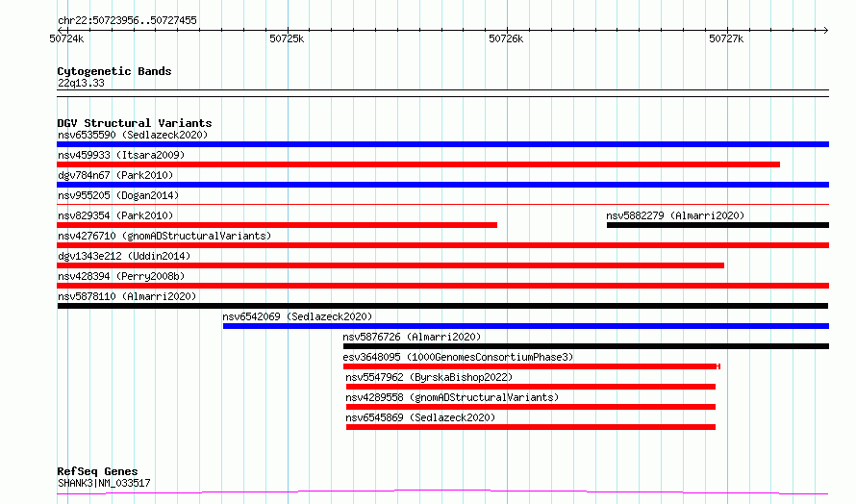The width and height of the screenshot is (856, 504).
Task: Select the blue nsv6542069 variant bar
Action: [x=526, y=326]
